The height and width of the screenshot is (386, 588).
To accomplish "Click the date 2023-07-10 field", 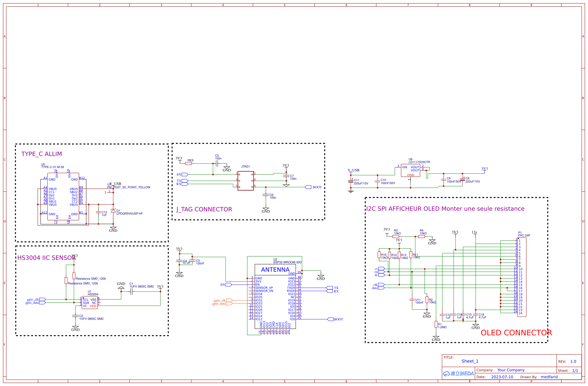I will tap(502, 377).
